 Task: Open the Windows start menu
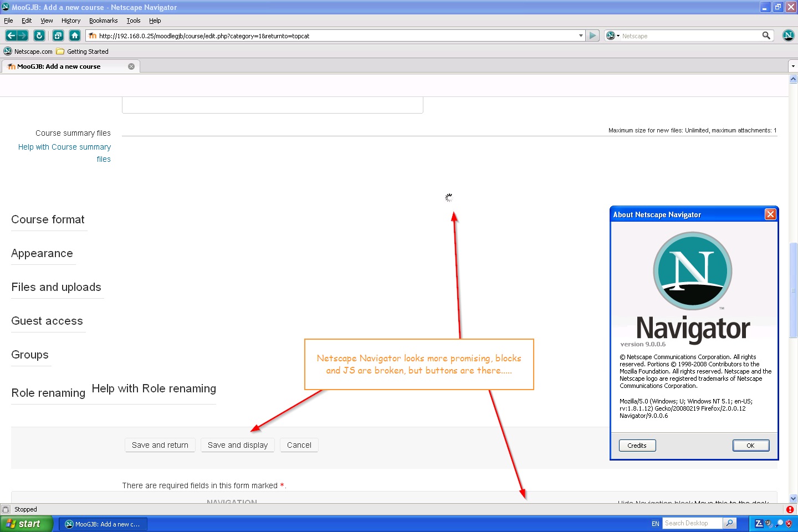(x=27, y=524)
